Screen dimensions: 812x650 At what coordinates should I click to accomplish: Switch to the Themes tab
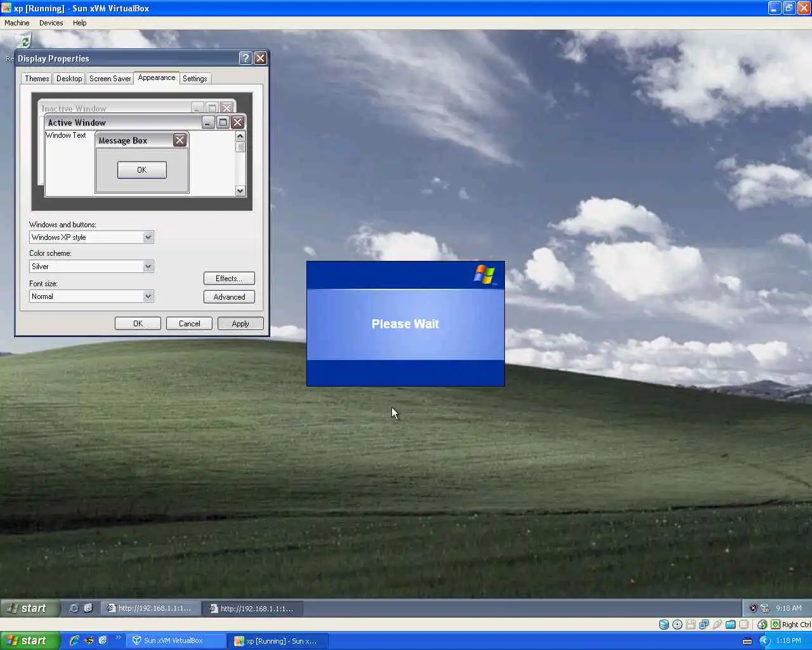coord(37,79)
